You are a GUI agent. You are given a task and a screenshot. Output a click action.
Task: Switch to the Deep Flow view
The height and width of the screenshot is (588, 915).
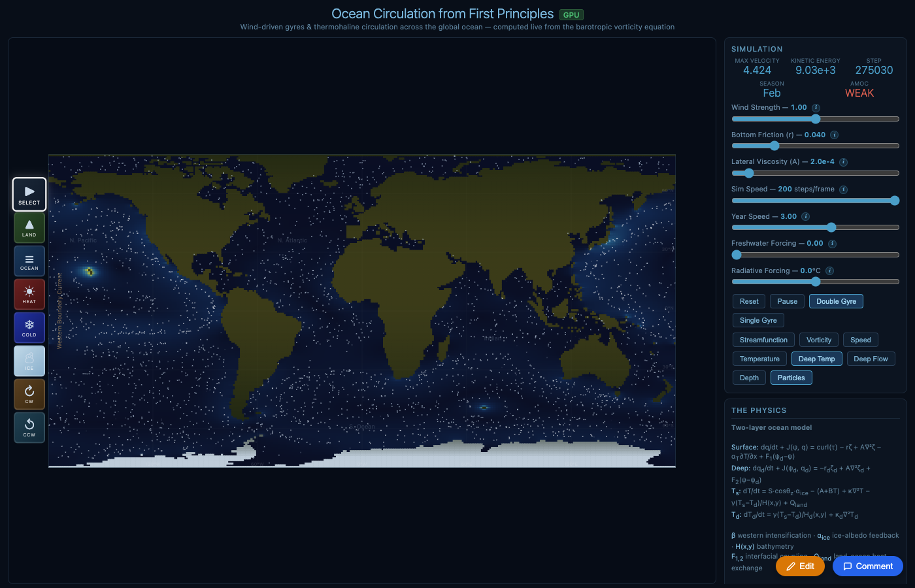[871, 359]
